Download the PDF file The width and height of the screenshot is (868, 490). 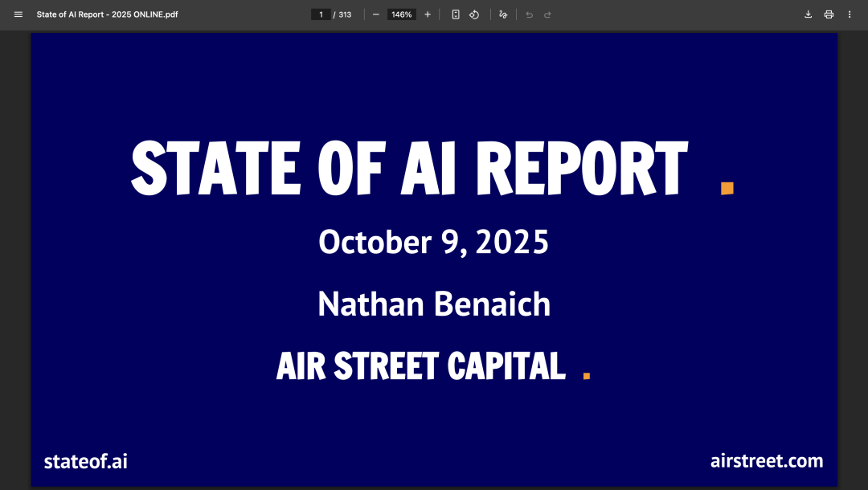pos(809,14)
